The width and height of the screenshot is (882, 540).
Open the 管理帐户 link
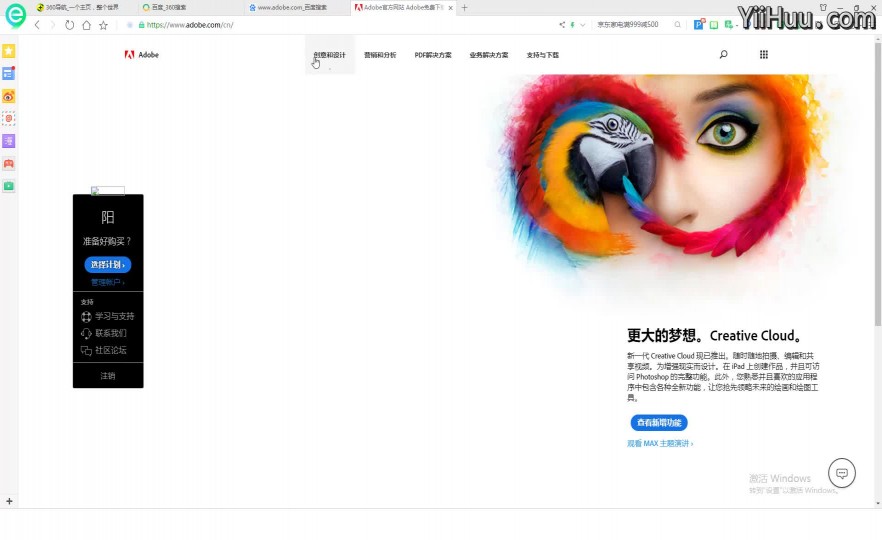(108, 282)
